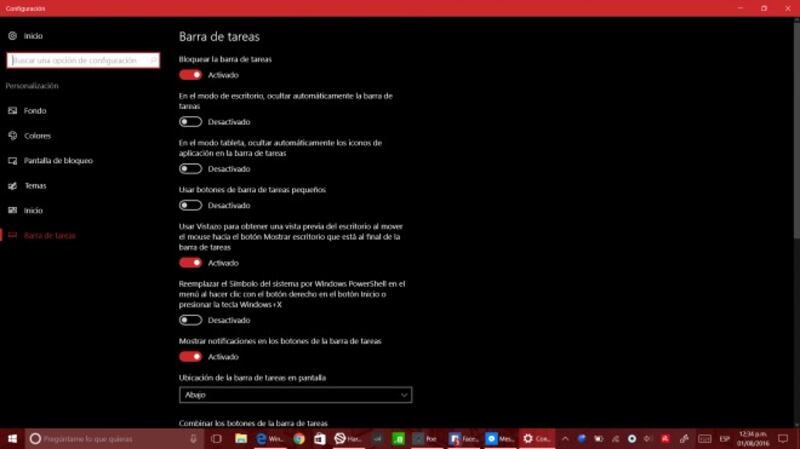The width and height of the screenshot is (800, 449).
Task: Open the Inicio section under Personalización
Action: coord(33,211)
